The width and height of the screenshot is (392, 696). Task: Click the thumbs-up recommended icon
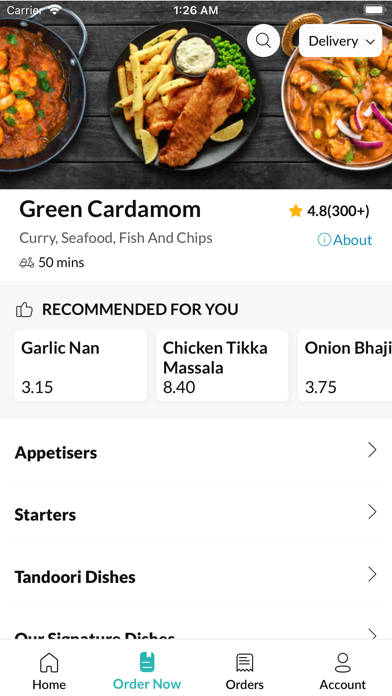click(x=24, y=309)
